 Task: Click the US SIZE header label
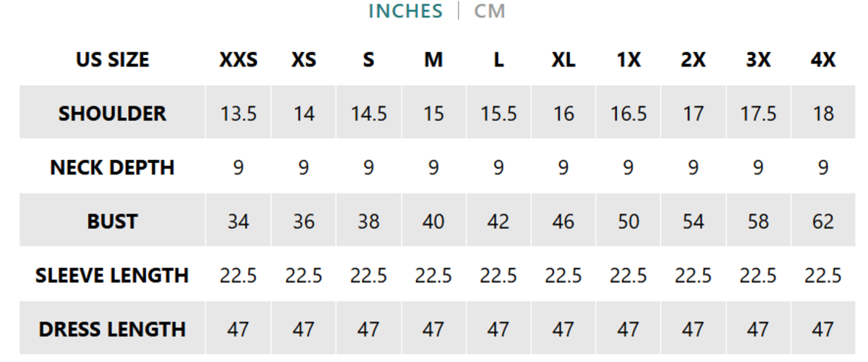112,59
